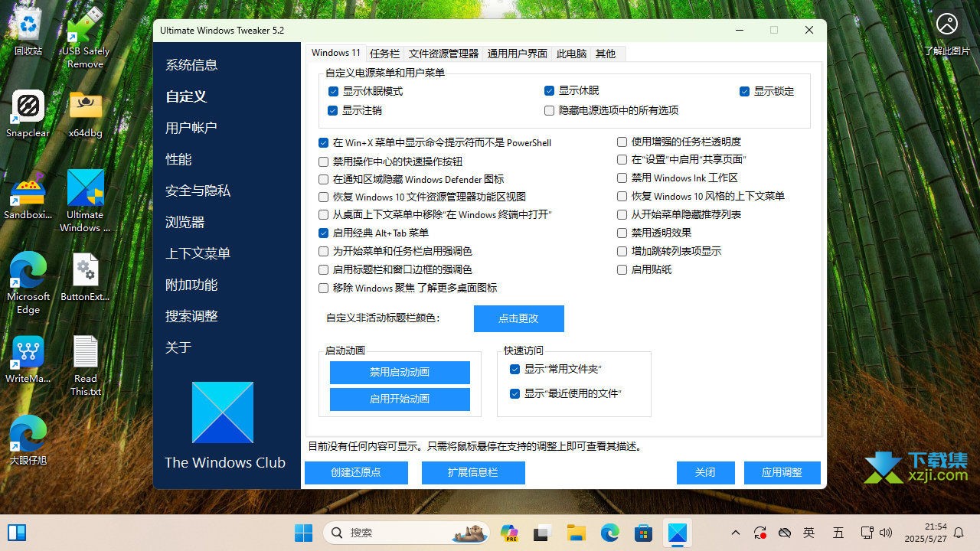The height and width of the screenshot is (551, 980).
Task: Open 安全与隐私 section
Action: (198, 191)
